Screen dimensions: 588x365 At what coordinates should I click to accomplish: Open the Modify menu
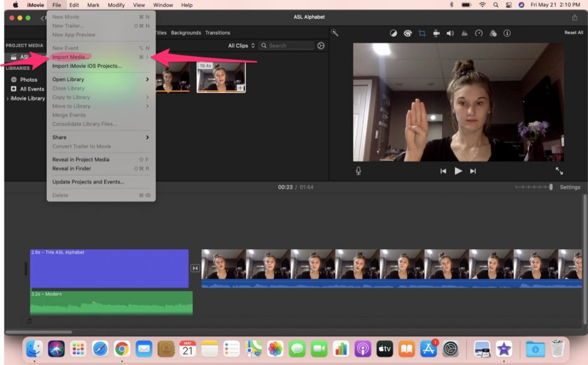[116, 5]
